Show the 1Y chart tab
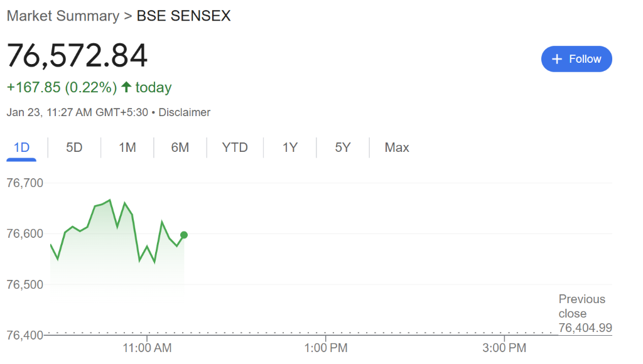 pyautogui.click(x=289, y=147)
